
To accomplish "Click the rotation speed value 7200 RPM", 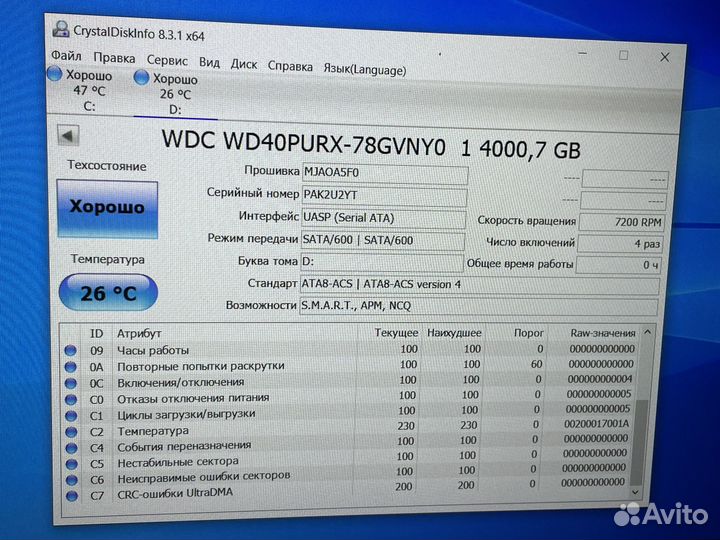I will (622, 222).
